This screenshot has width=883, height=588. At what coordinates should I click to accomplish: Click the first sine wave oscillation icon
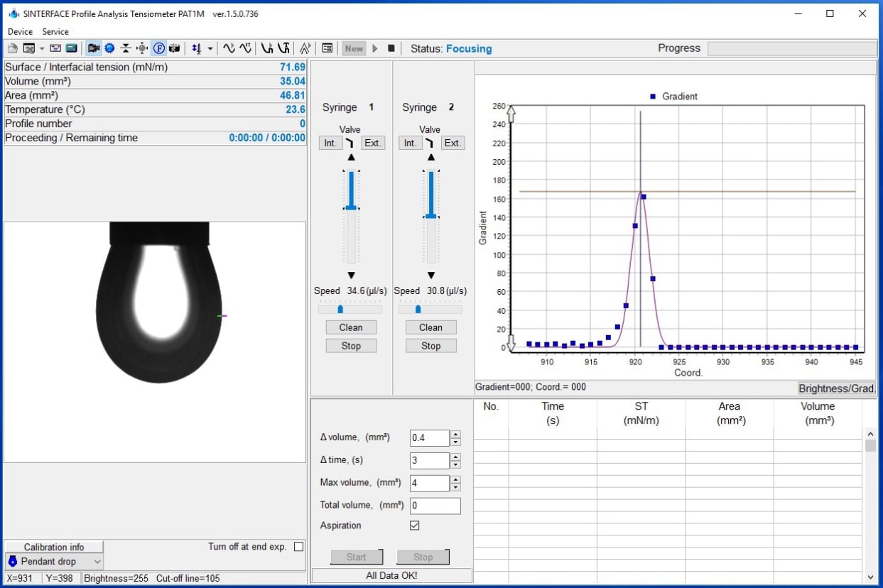(229, 48)
